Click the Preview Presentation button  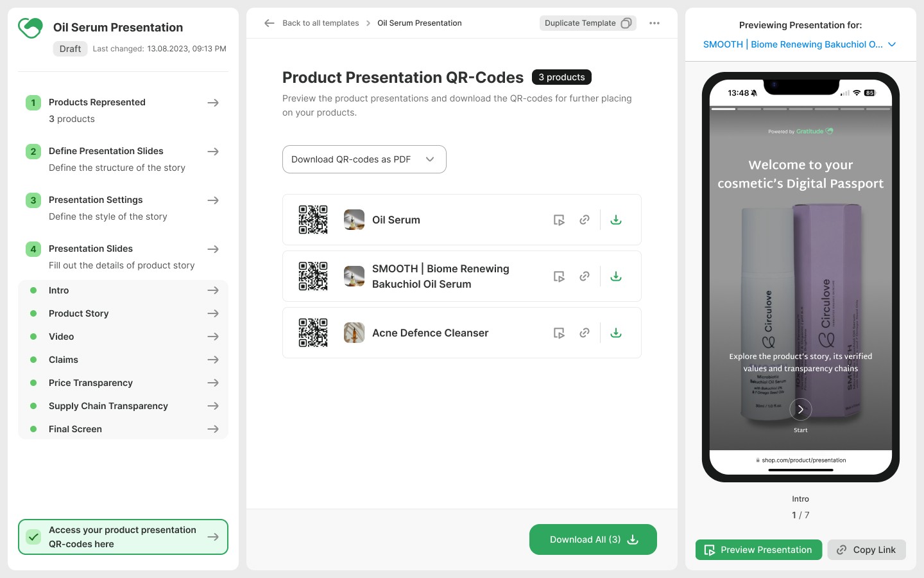coord(758,550)
